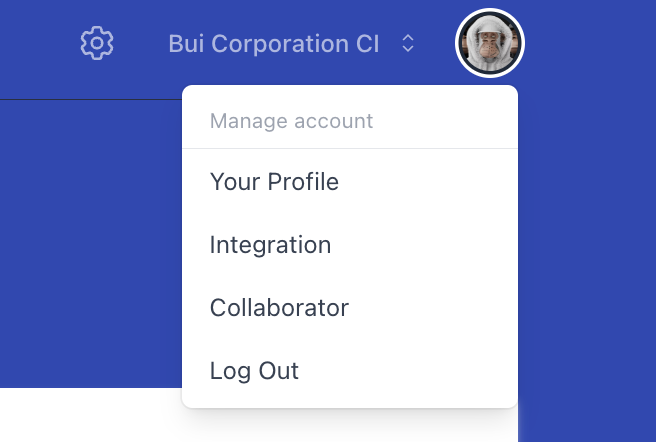This screenshot has height=442, width=656.
Task: Open the organization selector arrows
Action: [x=407, y=44]
